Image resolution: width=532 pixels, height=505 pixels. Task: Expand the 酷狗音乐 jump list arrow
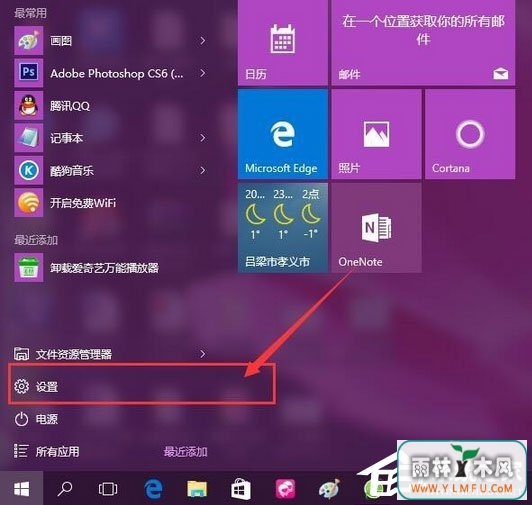[x=203, y=170]
